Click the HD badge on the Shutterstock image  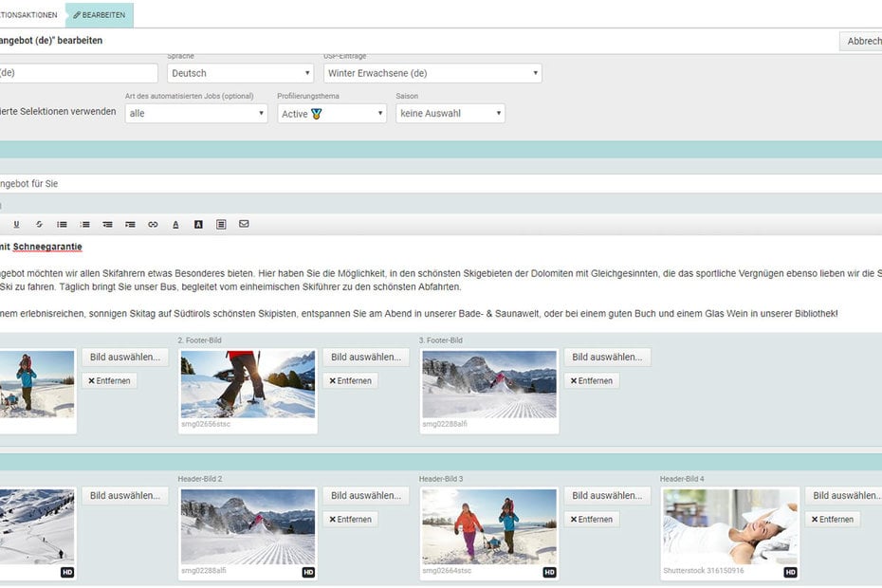[x=790, y=572]
